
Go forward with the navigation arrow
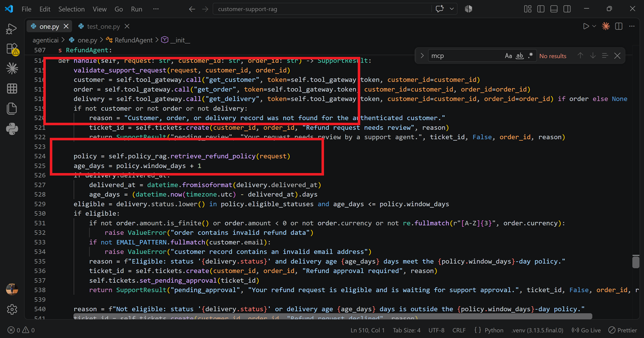pyautogui.click(x=206, y=9)
